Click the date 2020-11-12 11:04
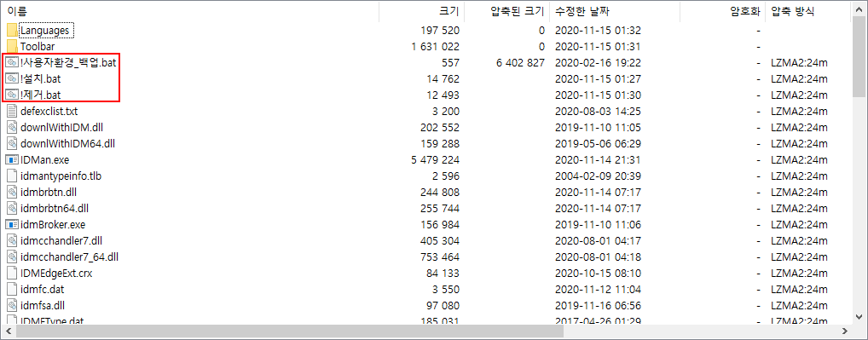 [598, 289]
